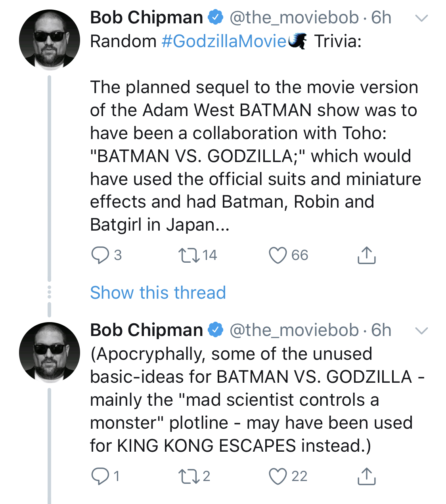Open the #GodzillaMovie hashtag

(224, 41)
